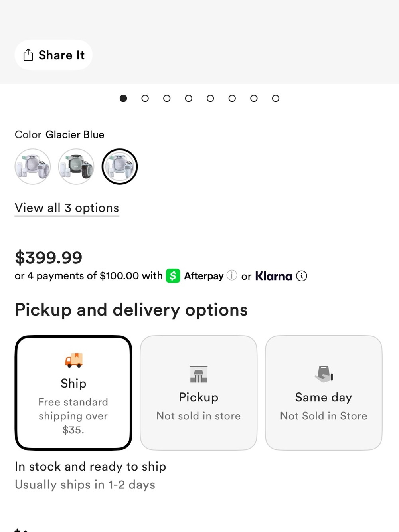The height and width of the screenshot is (532, 399).
Task: Open Afterpay info icon
Action: (x=232, y=275)
